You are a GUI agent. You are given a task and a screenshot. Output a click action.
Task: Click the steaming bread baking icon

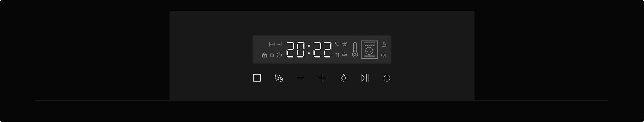click(384, 44)
